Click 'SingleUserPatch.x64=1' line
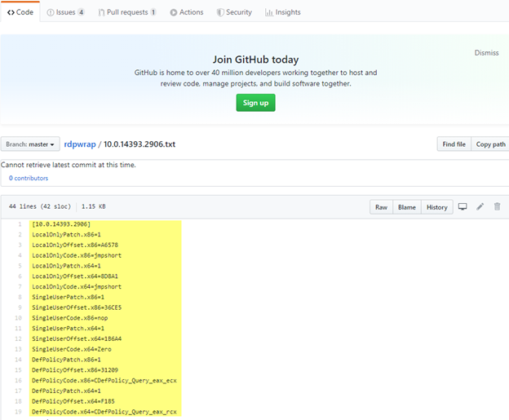Image resolution: width=509 pixels, height=420 pixels. click(68, 328)
